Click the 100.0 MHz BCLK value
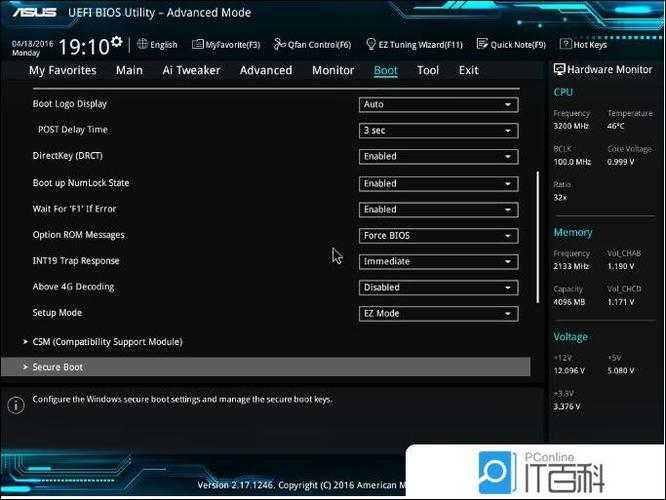This screenshot has height=500, width=666. pyautogui.click(x=572, y=162)
